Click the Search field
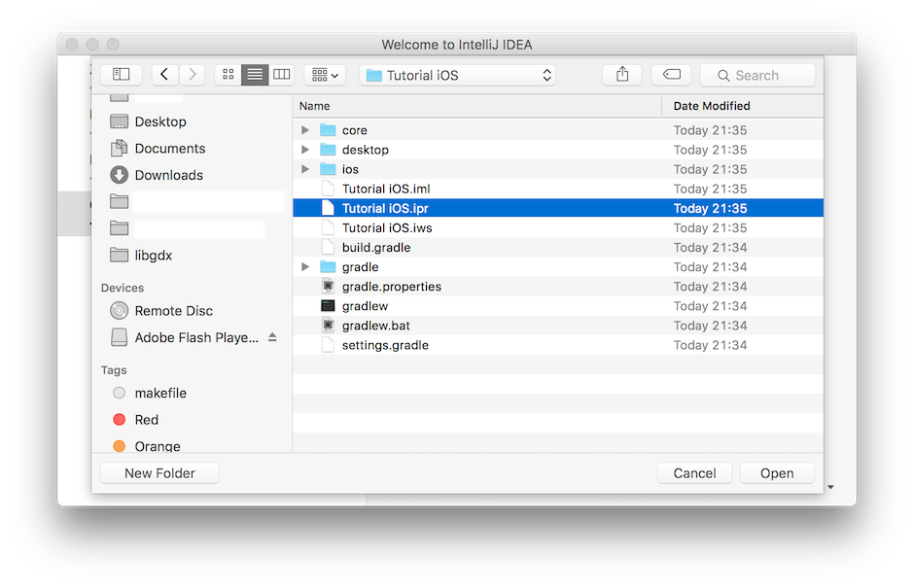The height and width of the screenshot is (588, 914). (x=757, y=75)
